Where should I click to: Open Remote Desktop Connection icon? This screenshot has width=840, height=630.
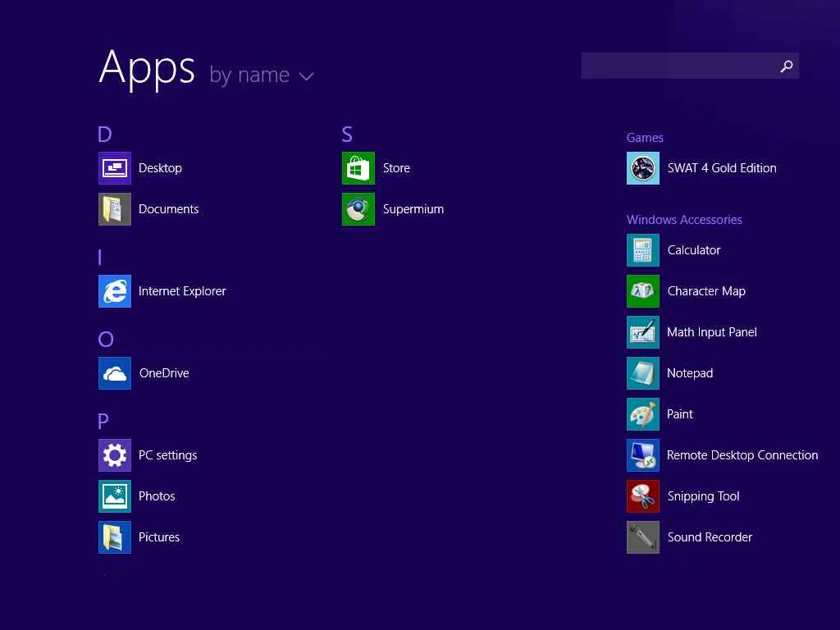643,454
